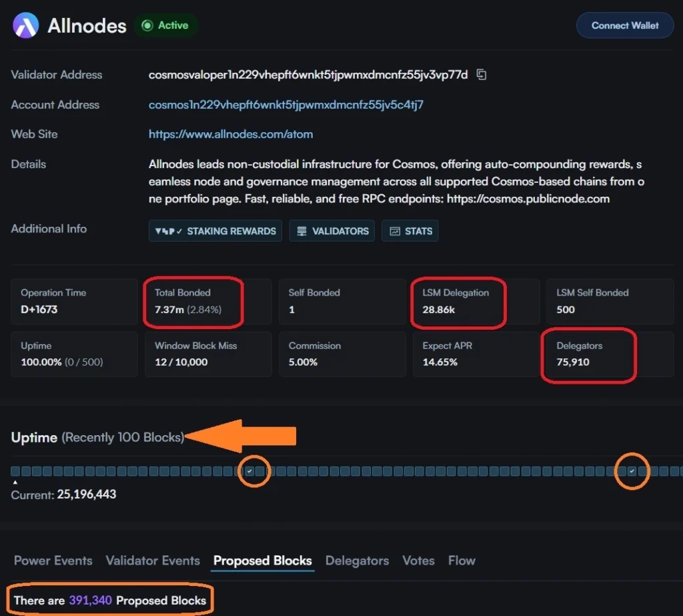
Task: Switch to the Power Events tab
Action: [53, 561]
